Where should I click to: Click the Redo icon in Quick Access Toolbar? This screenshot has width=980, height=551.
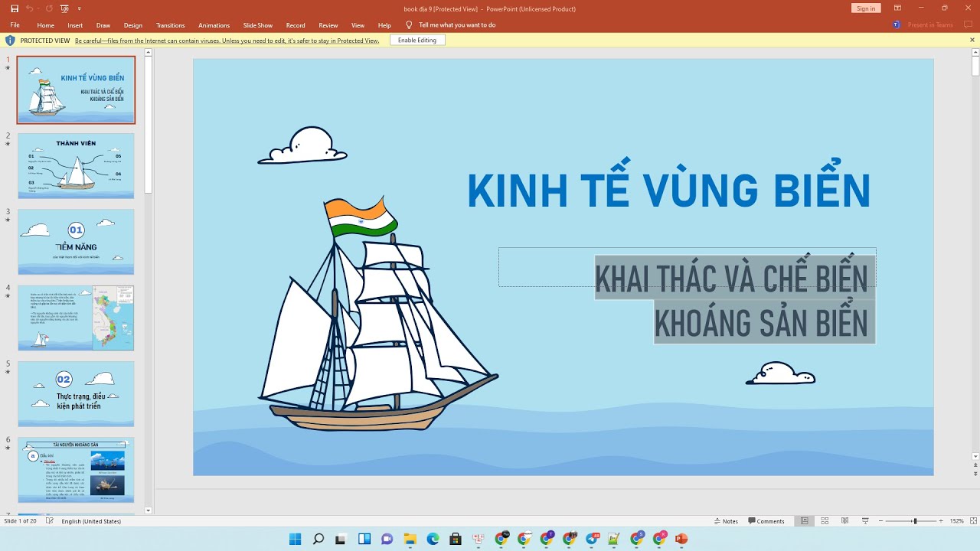tap(49, 8)
